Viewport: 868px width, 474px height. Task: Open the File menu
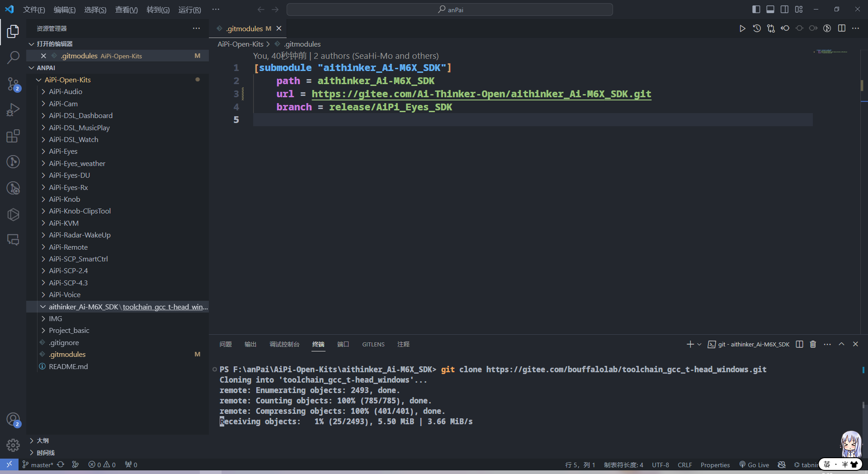[34, 9]
